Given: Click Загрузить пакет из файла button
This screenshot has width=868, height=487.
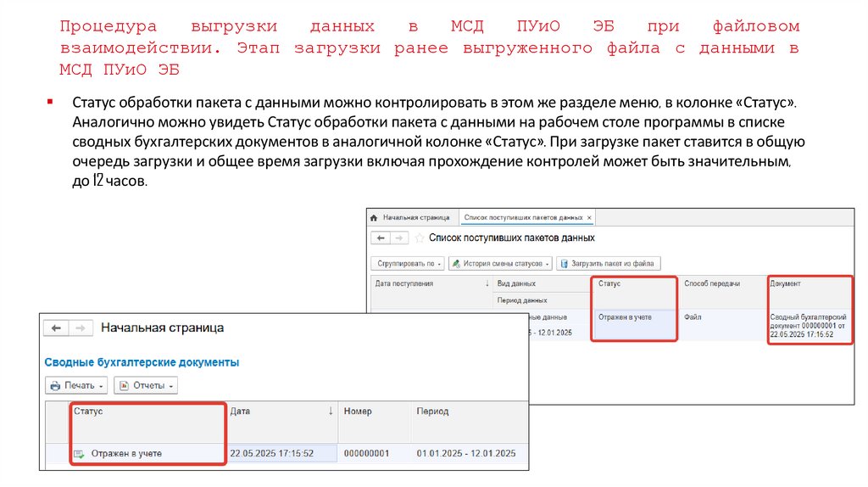Looking at the screenshot, I should point(608,264).
